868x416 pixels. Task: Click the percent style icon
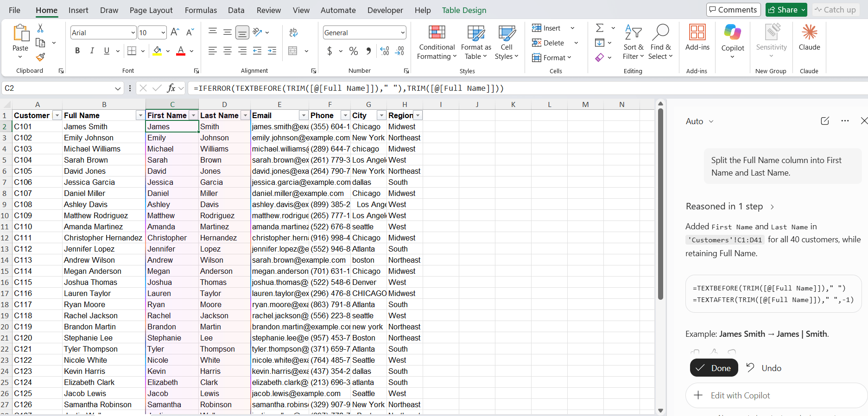[x=354, y=51]
